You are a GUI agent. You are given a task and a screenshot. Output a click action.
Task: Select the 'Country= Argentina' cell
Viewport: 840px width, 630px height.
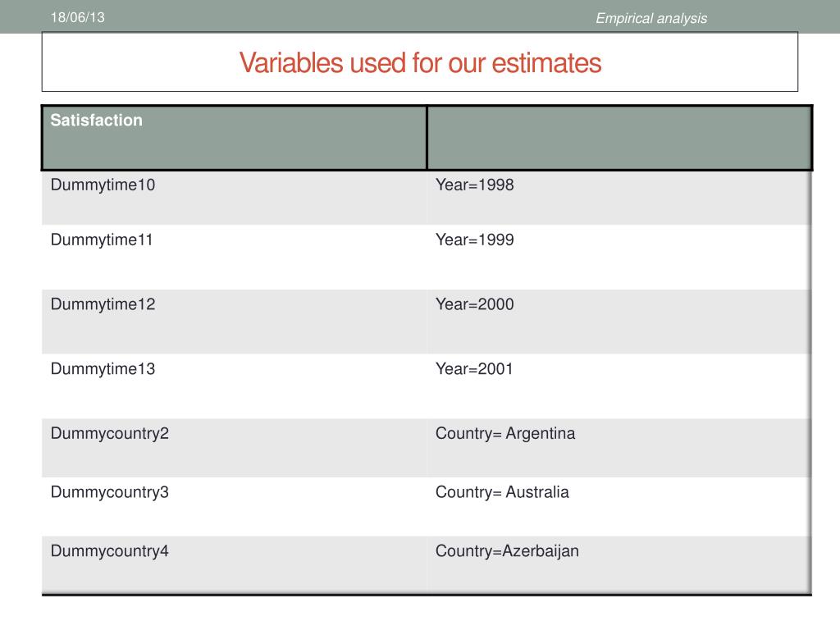(619, 448)
